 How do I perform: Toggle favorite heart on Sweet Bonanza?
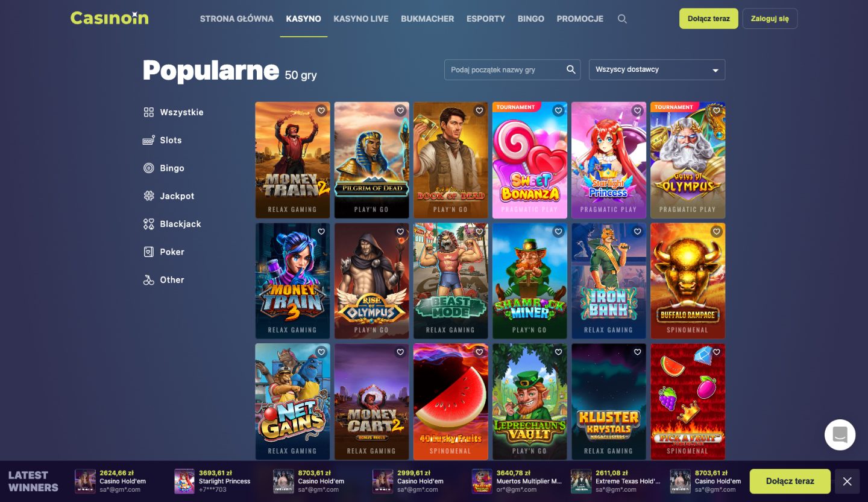[x=558, y=110]
